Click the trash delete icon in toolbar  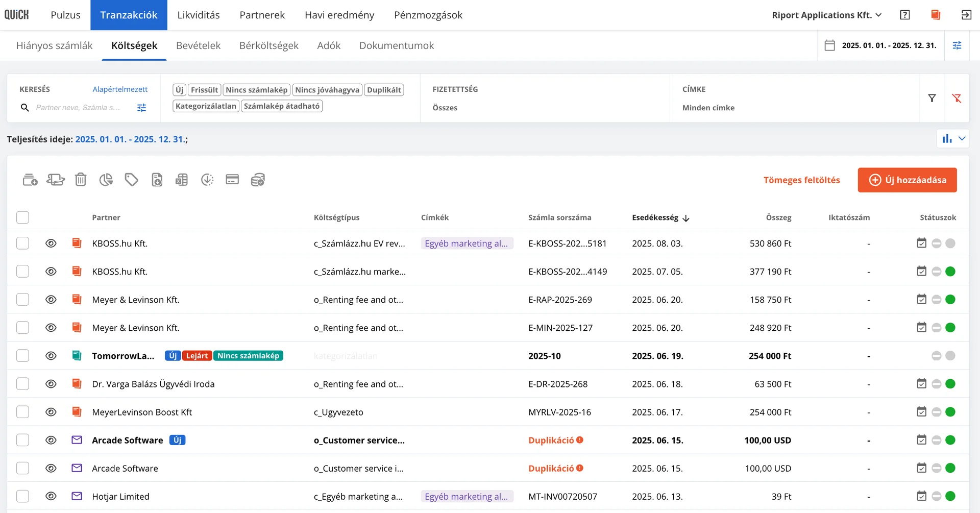pyautogui.click(x=81, y=180)
